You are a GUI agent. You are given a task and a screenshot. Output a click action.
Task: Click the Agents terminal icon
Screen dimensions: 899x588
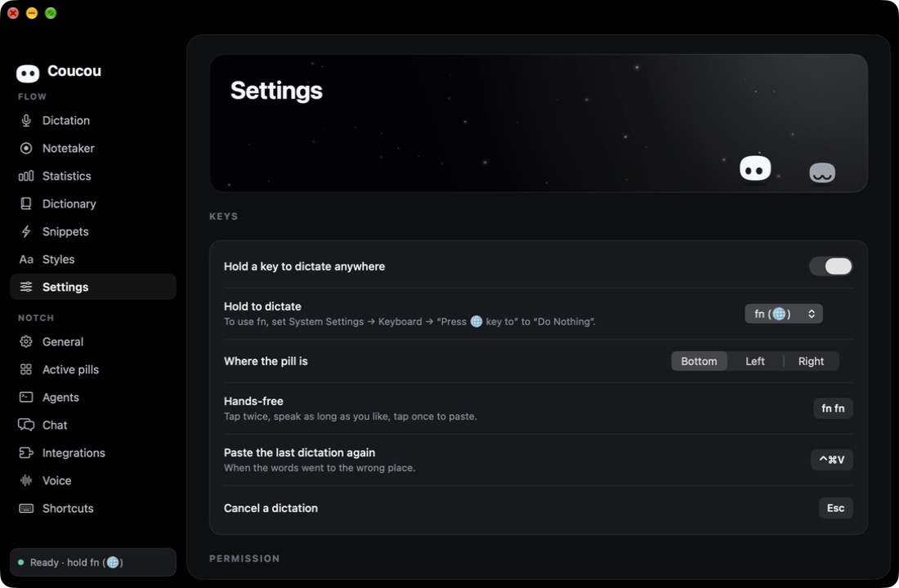26,397
